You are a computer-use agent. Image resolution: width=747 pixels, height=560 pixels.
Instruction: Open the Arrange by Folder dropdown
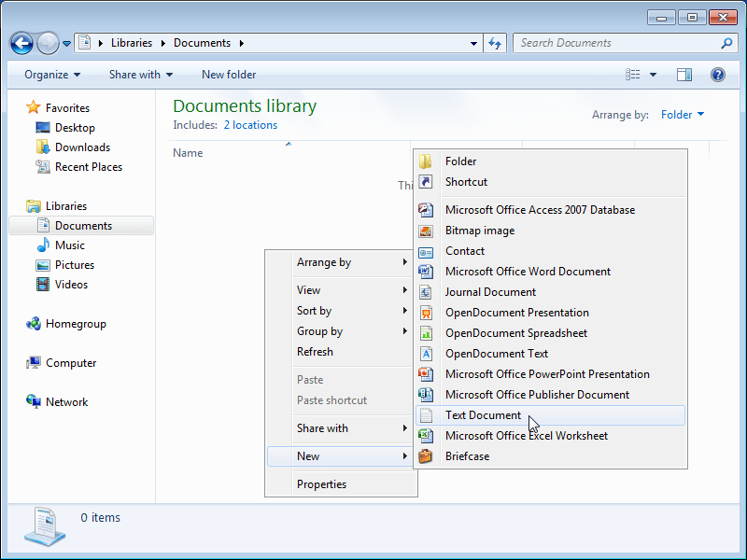coord(683,115)
